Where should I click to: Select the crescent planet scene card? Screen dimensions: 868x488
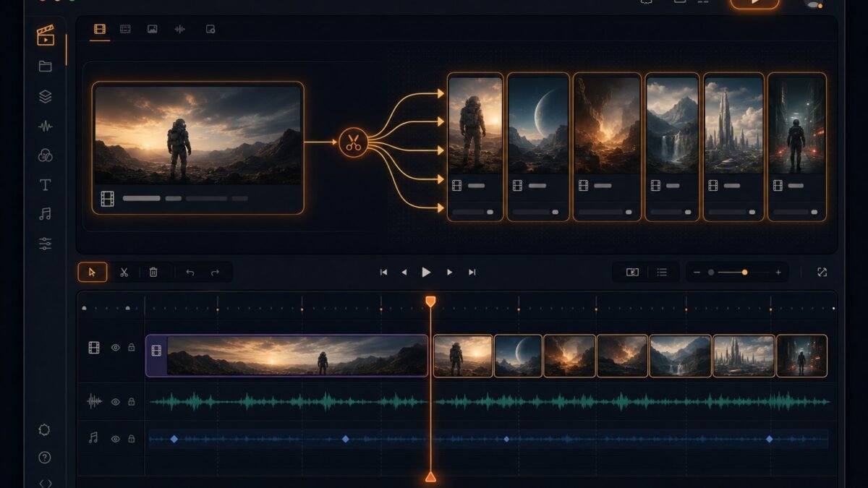tap(538, 147)
